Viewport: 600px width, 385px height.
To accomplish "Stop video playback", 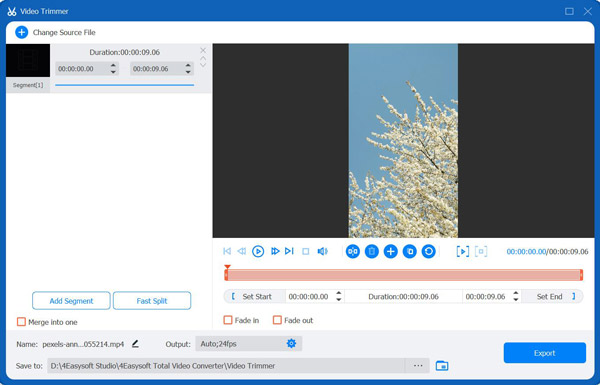I will (x=306, y=251).
